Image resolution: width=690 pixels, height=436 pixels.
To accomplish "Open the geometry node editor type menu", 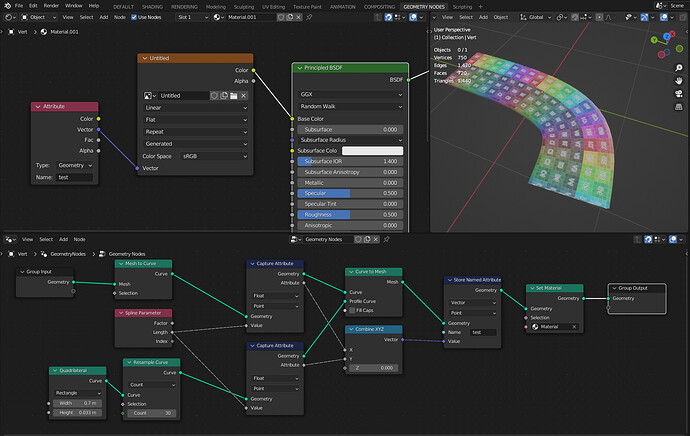I will (10, 239).
